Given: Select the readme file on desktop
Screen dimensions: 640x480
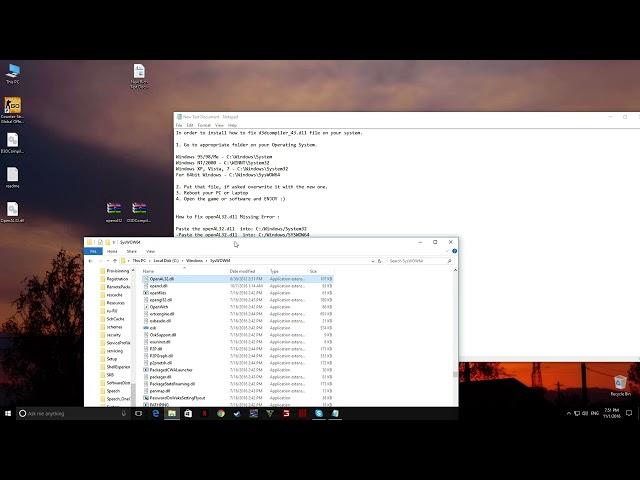Looking at the screenshot, I should [13, 175].
